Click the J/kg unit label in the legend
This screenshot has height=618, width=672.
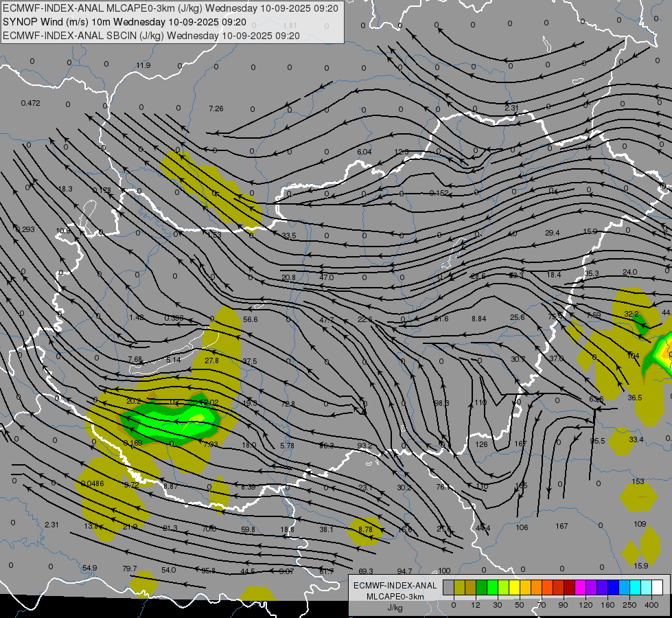tap(395, 608)
